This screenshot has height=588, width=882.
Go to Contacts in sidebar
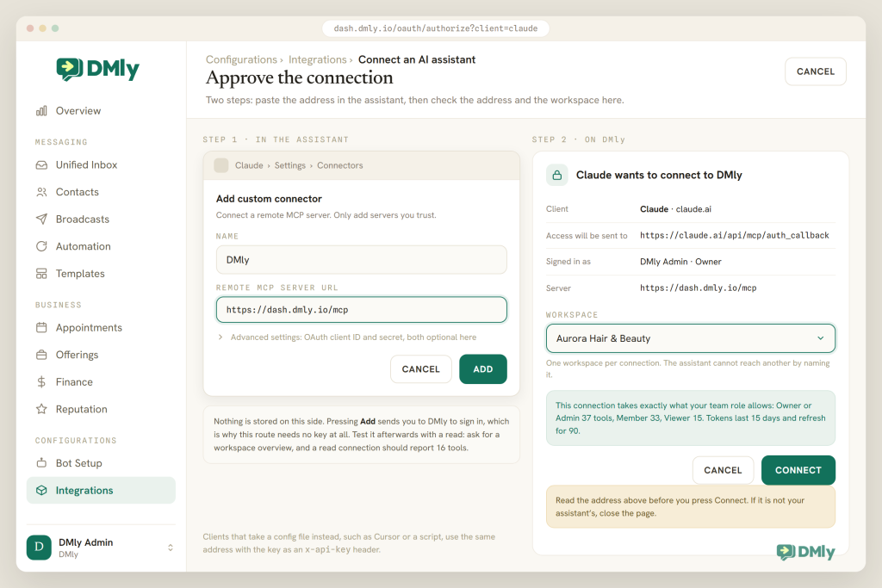[x=102, y=192]
